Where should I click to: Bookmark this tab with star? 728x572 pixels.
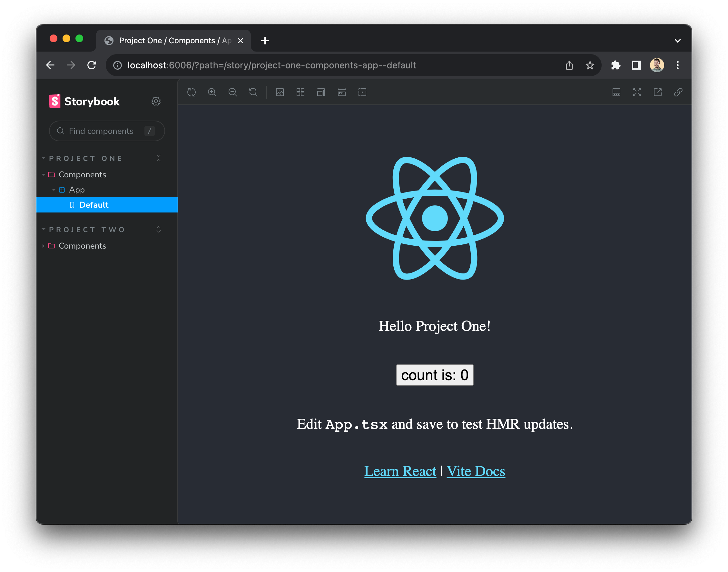pos(590,65)
